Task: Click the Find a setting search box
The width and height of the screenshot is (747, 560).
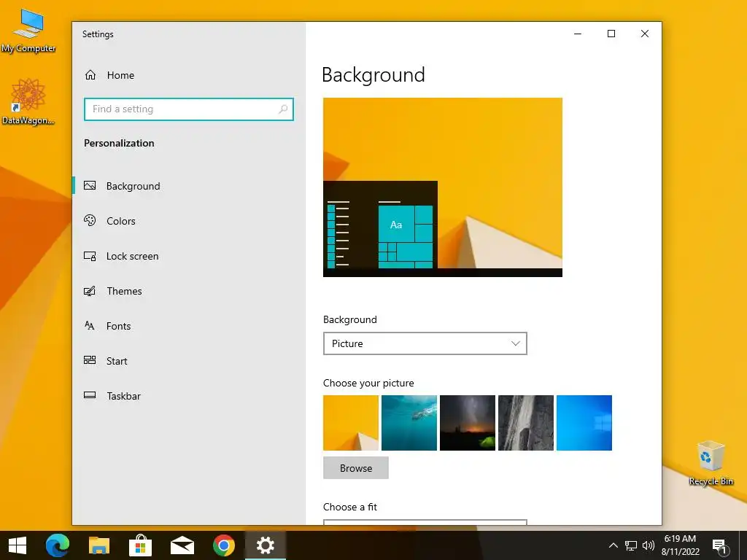Action: point(189,109)
